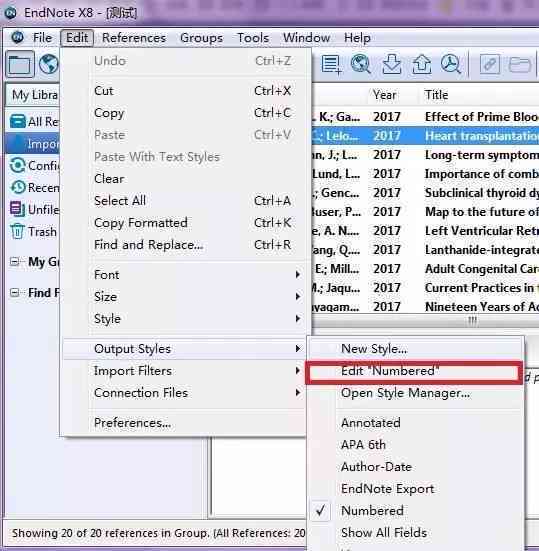Click the Configure Sync sidebar icon
Screen dimensions: 539x551
(18, 165)
